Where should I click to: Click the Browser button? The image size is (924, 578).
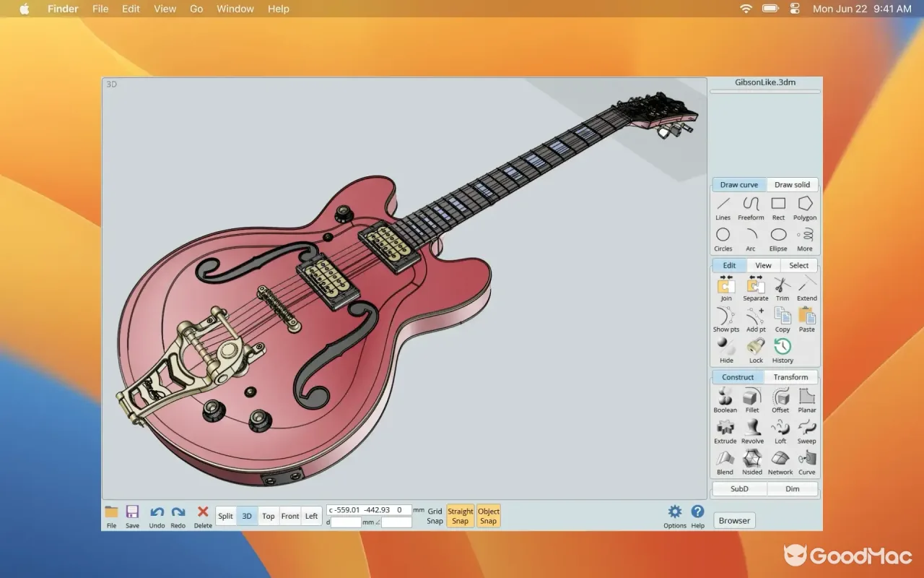click(734, 520)
